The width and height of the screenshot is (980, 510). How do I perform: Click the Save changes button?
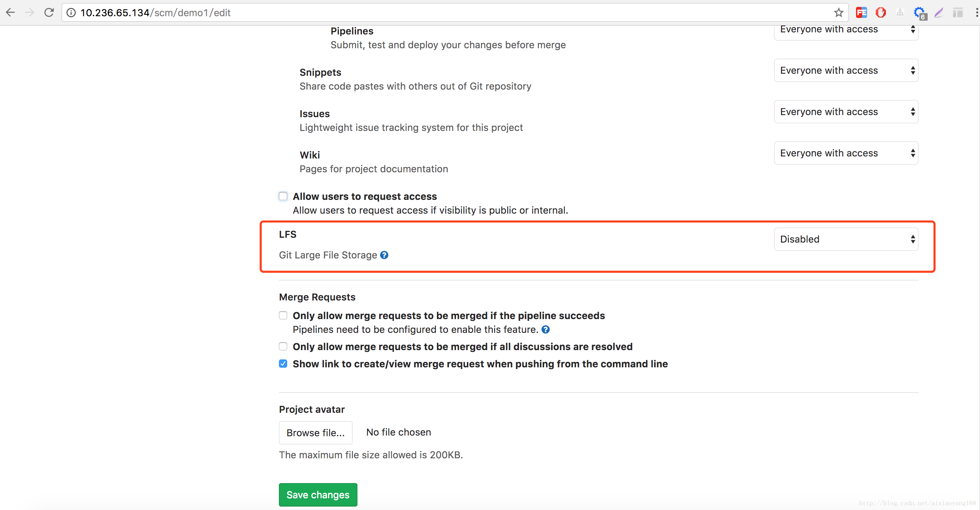click(317, 494)
